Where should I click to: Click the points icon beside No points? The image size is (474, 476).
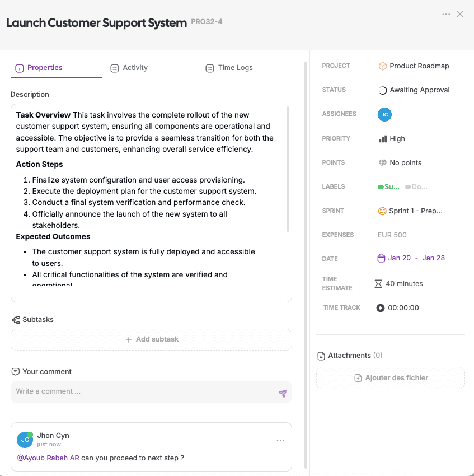[382, 163]
